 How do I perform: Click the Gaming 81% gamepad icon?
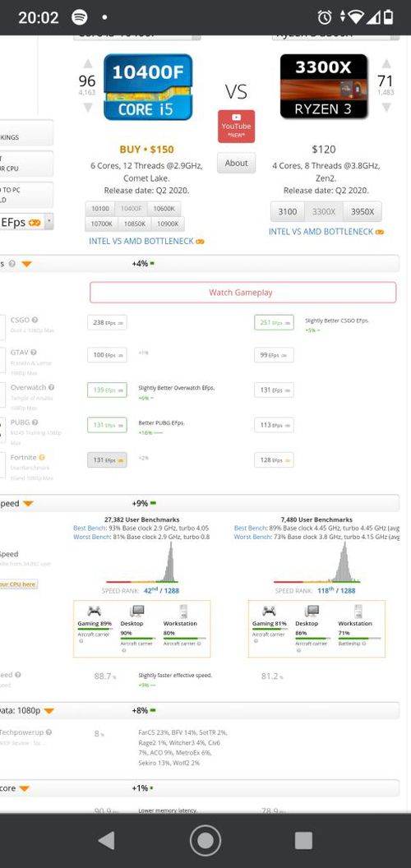270,612
